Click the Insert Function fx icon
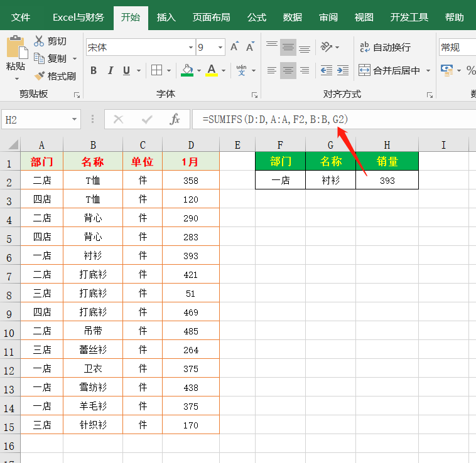 tap(175, 119)
